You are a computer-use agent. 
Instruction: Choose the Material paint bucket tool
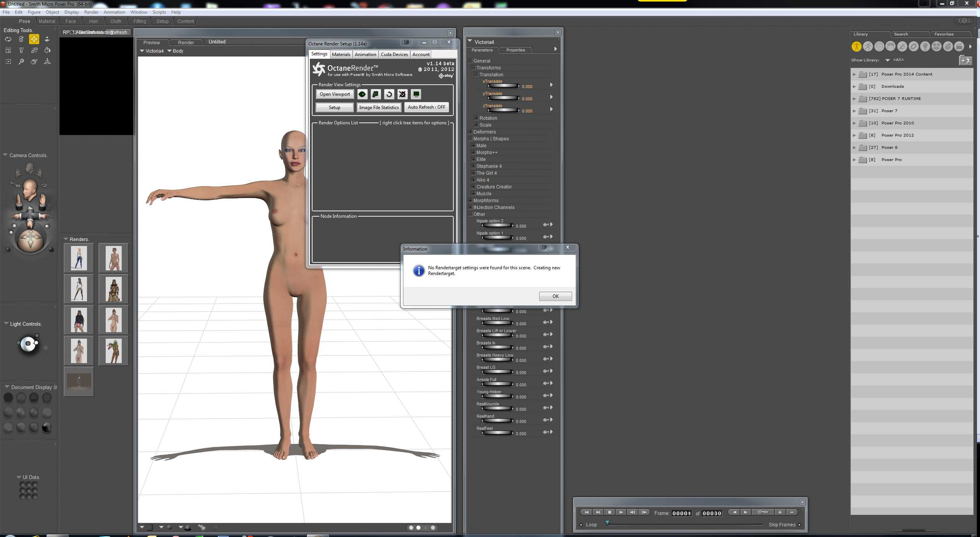tap(47, 50)
